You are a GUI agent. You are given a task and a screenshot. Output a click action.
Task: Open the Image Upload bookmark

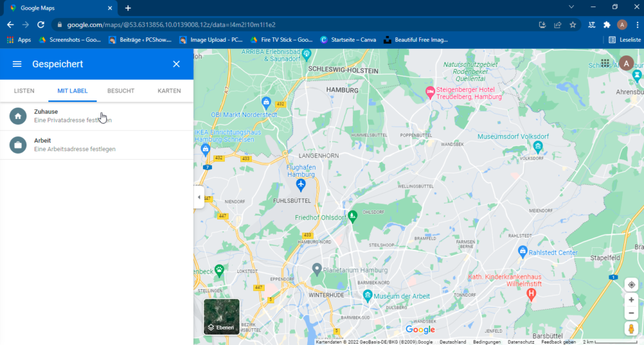[x=211, y=40]
